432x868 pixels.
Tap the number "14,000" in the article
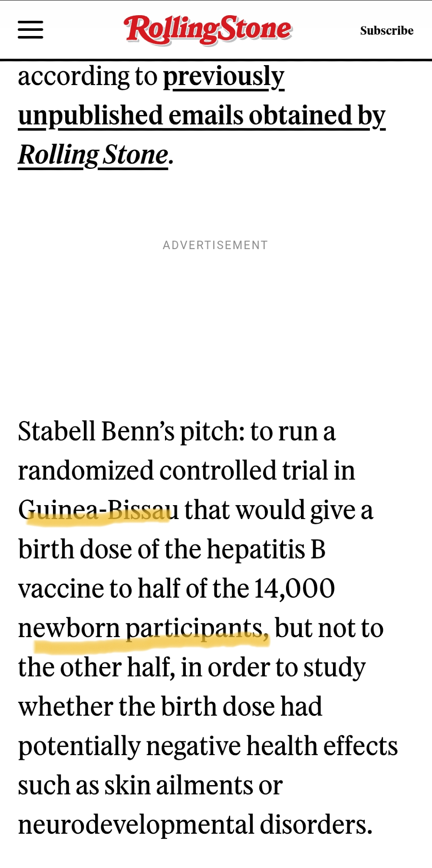(x=294, y=589)
